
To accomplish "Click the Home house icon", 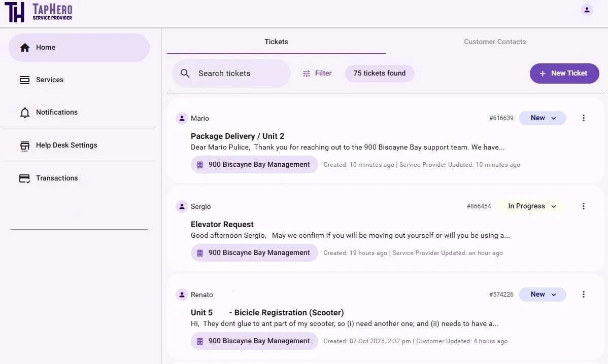I will pyautogui.click(x=25, y=47).
